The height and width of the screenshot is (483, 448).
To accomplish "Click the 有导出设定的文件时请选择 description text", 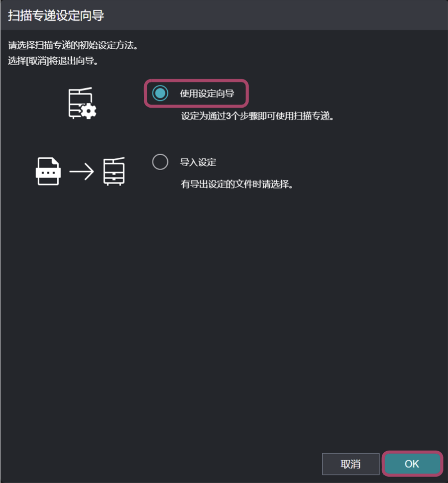I will (237, 184).
